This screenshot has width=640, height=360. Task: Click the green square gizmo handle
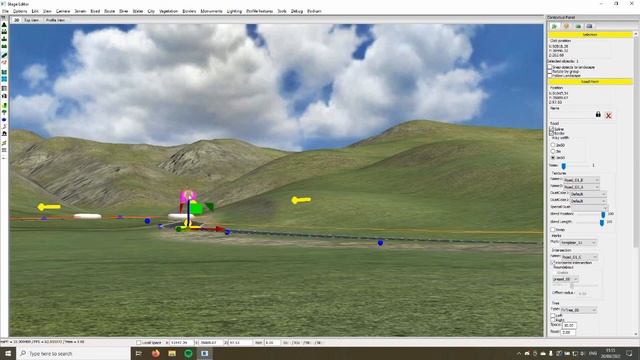[x=196, y=209]
